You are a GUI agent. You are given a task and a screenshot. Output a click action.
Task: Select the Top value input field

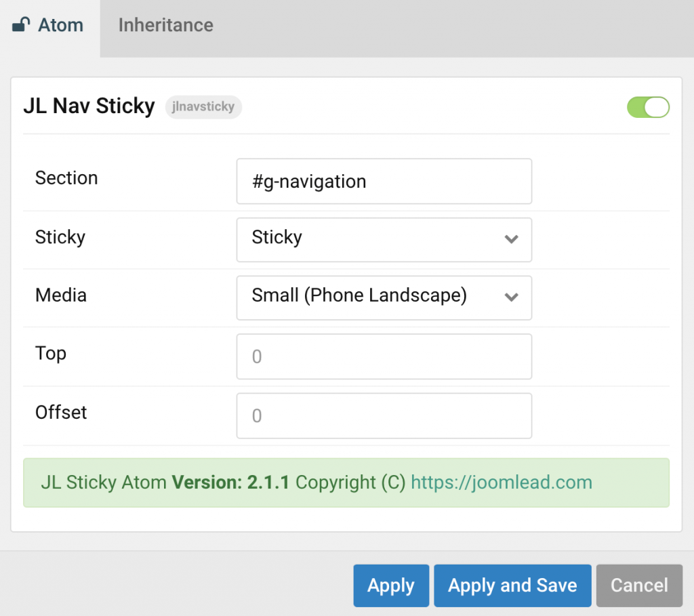coord(384,356)
